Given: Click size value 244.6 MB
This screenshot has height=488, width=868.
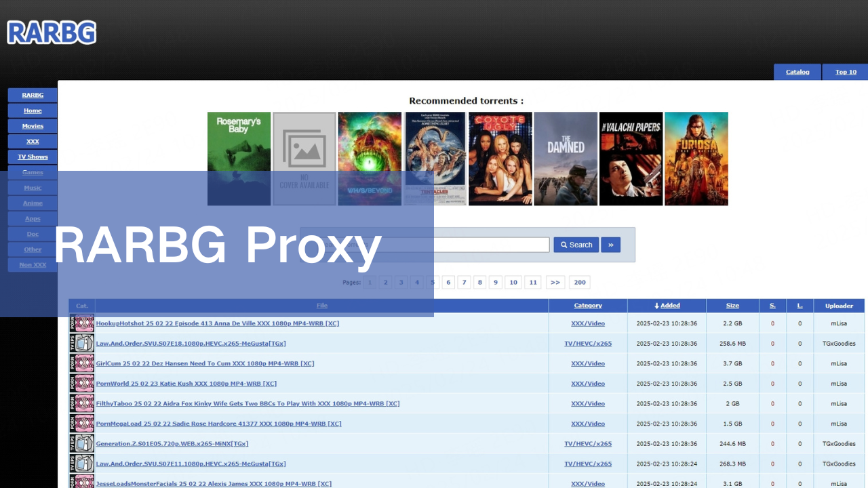Looking at the screenshot, I should tap(732, 444).
